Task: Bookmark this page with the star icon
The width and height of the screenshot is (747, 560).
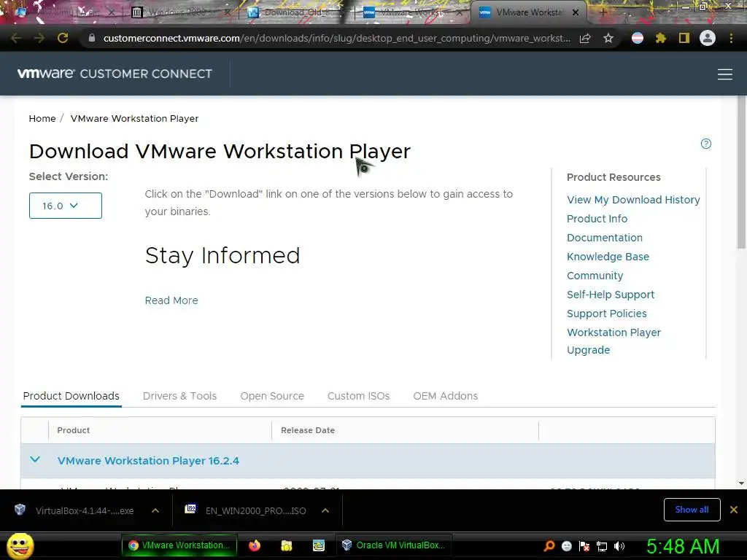Action: [x=608, y=38]
